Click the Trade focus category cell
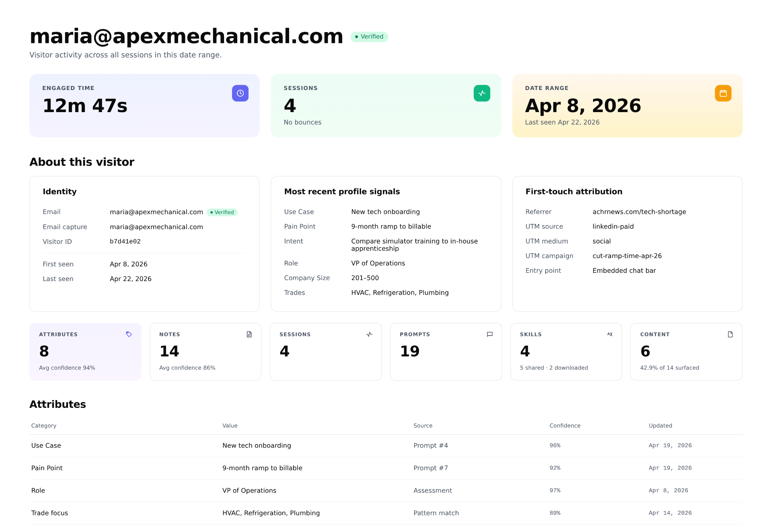 coord(49,513)
